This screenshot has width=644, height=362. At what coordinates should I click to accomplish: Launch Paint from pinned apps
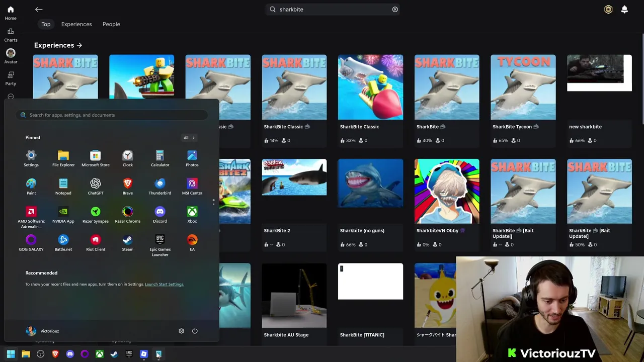[31, 187]
